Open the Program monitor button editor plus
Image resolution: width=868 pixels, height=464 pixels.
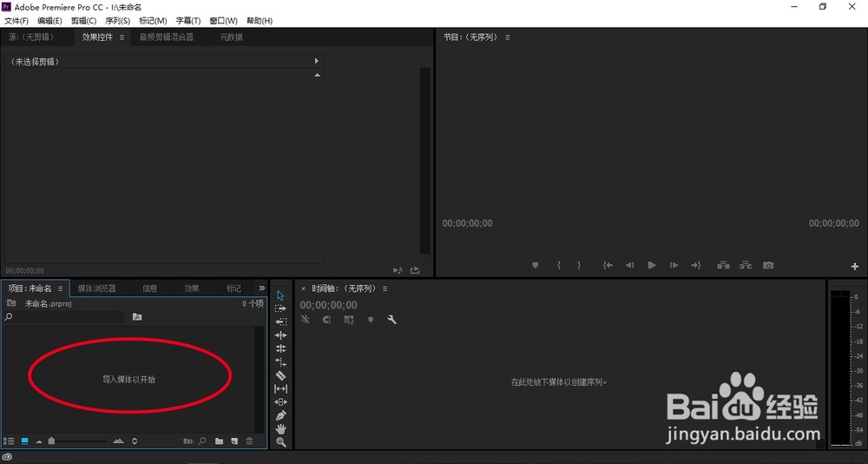(855, 266)
